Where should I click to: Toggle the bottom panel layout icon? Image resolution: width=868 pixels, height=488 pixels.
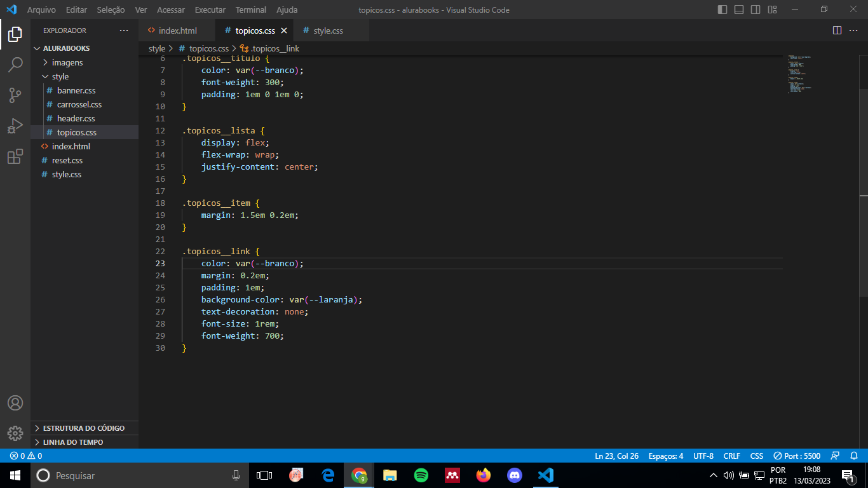pyautogui.click(x=739, y=10)
